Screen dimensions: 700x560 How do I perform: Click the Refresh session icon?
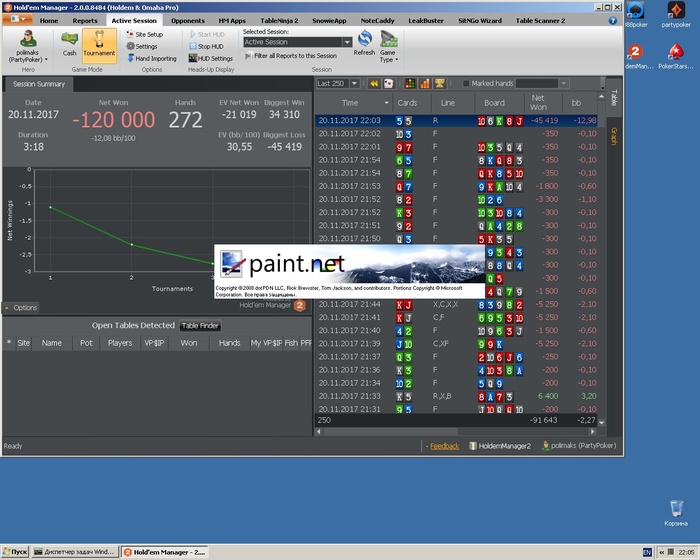[364, 43]
